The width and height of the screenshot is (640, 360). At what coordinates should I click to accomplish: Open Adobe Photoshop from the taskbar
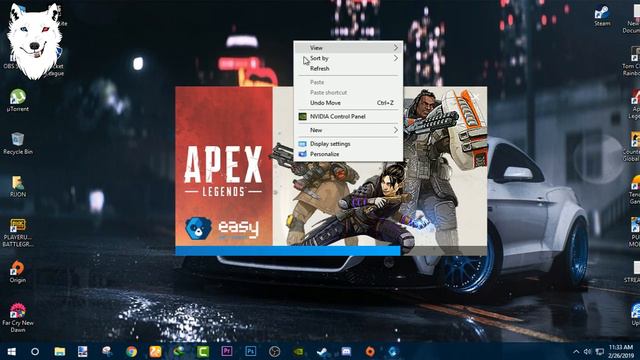click(x=251, y=351)
